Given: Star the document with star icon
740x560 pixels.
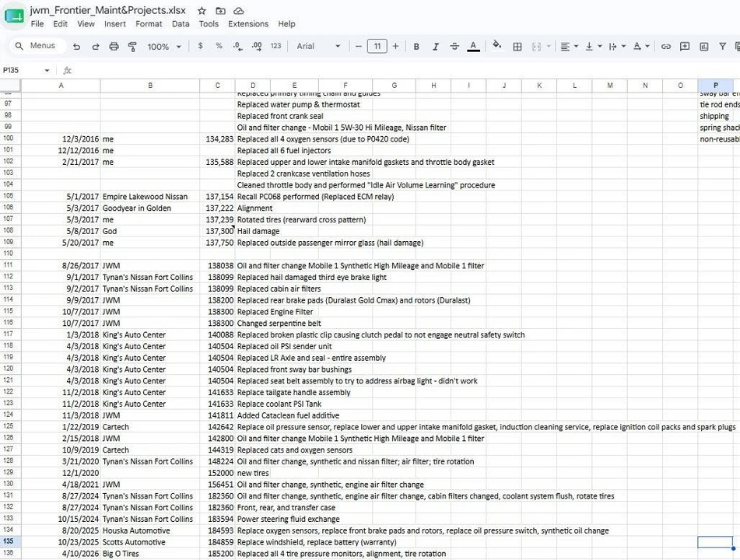Looking at the screenshot, I should click(x=202, y=10).
